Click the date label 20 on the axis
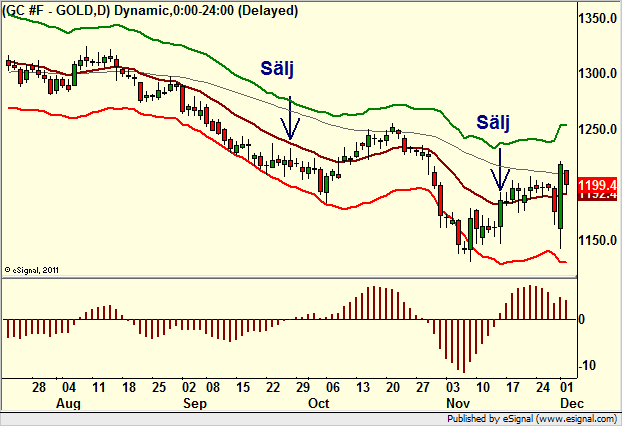 [393, 387]
